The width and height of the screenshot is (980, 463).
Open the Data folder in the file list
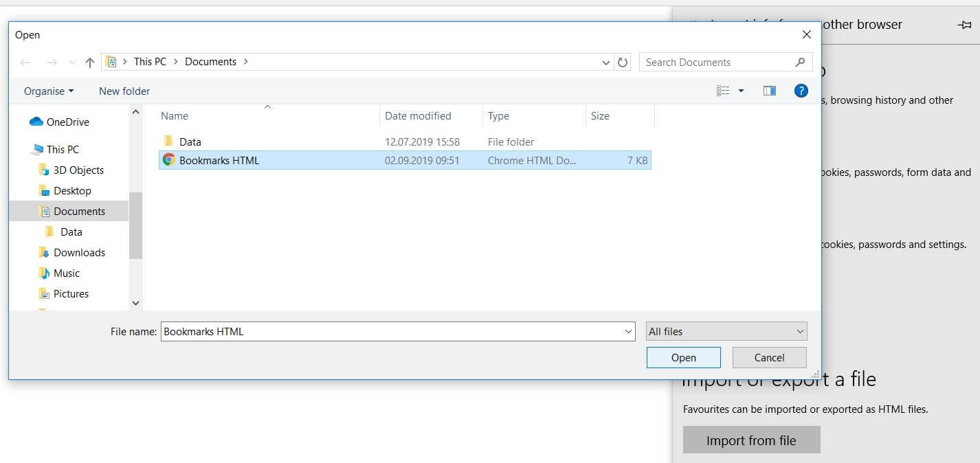point(190,142)
